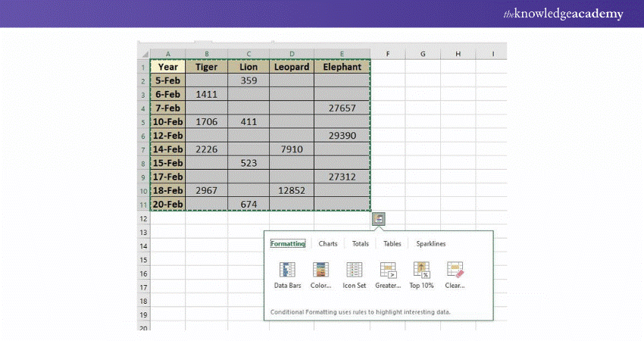Select cell containing Elephant header
Screen dimensions: 644x341
[342, 67]
